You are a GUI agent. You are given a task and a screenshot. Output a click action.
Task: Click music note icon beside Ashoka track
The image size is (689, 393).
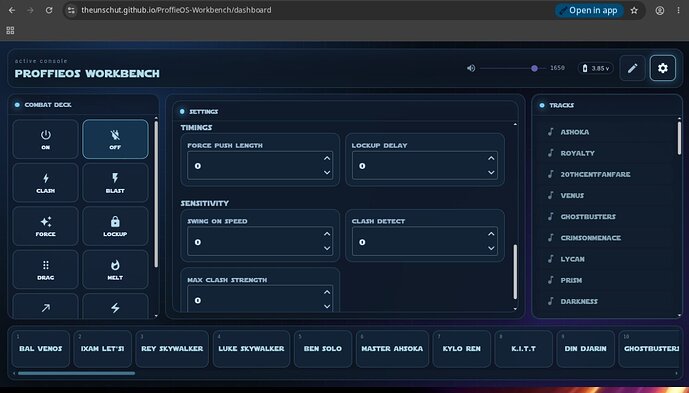(551, 131)
